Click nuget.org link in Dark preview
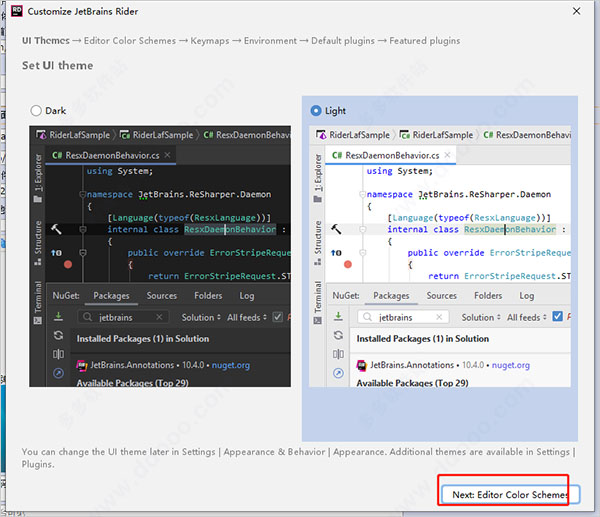 pos(231,365)
